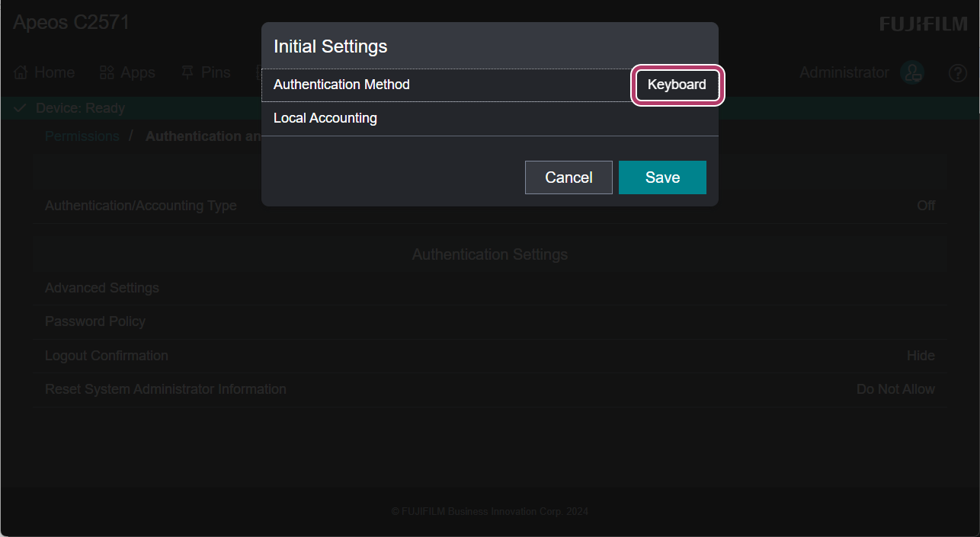Click the FUJIFILM logo in header

tap(924, 24)
